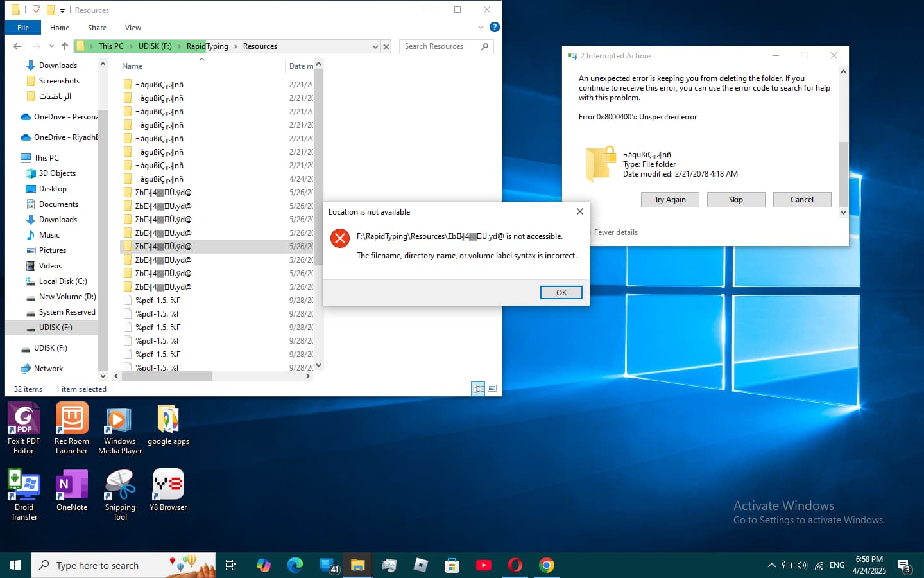
Task: Switch to the Share ribbon tab
Action: tap(98, 28)
